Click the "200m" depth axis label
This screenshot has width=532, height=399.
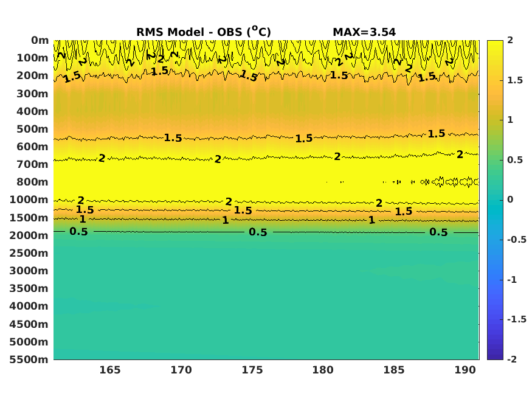click(33, 75)
